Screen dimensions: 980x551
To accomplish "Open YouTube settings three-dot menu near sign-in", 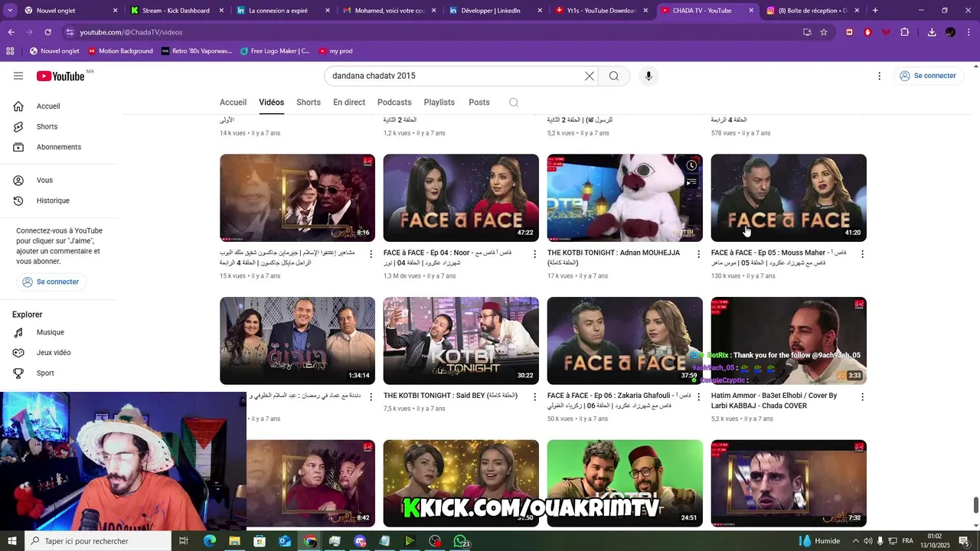I will coord(879,76).
